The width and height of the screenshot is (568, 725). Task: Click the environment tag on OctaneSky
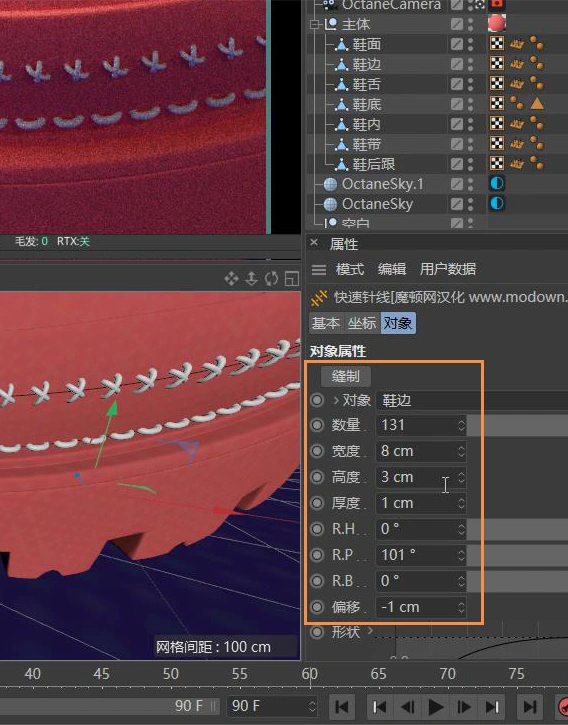[497, 203]
